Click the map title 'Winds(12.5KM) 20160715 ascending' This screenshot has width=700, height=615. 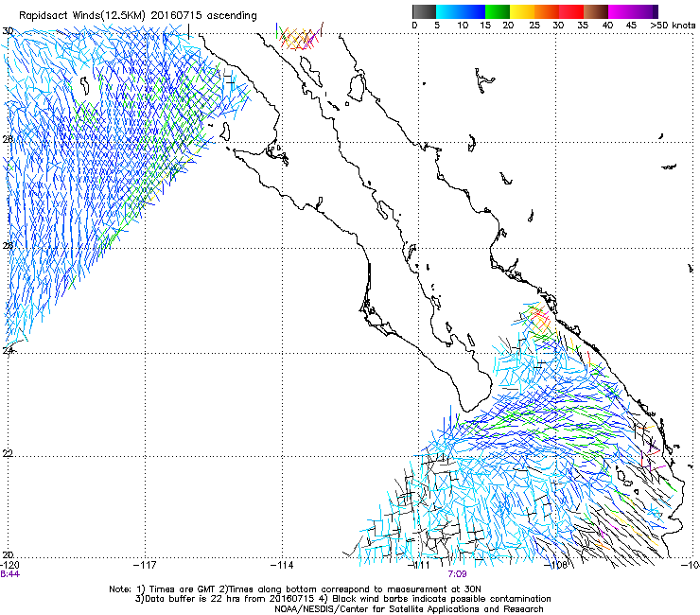point(165,16)
